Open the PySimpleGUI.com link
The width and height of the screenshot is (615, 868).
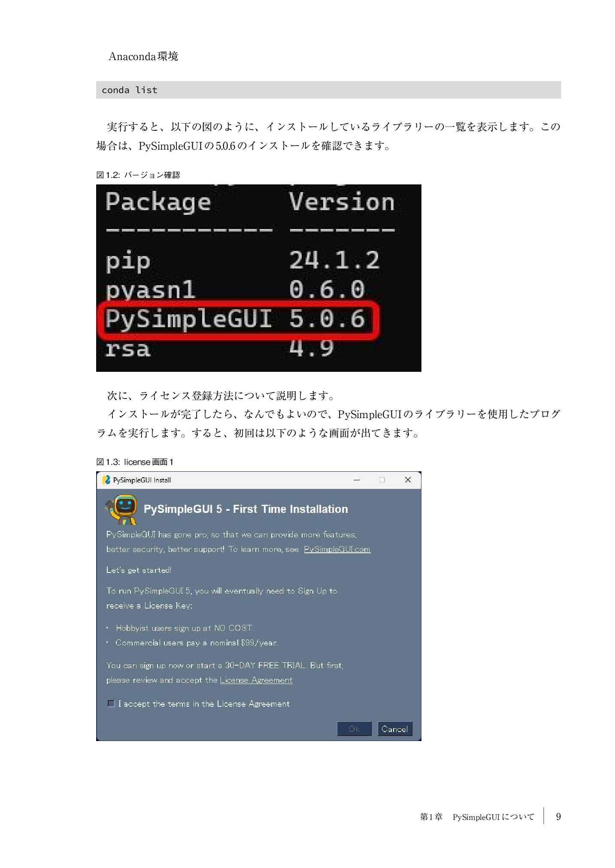337,549
